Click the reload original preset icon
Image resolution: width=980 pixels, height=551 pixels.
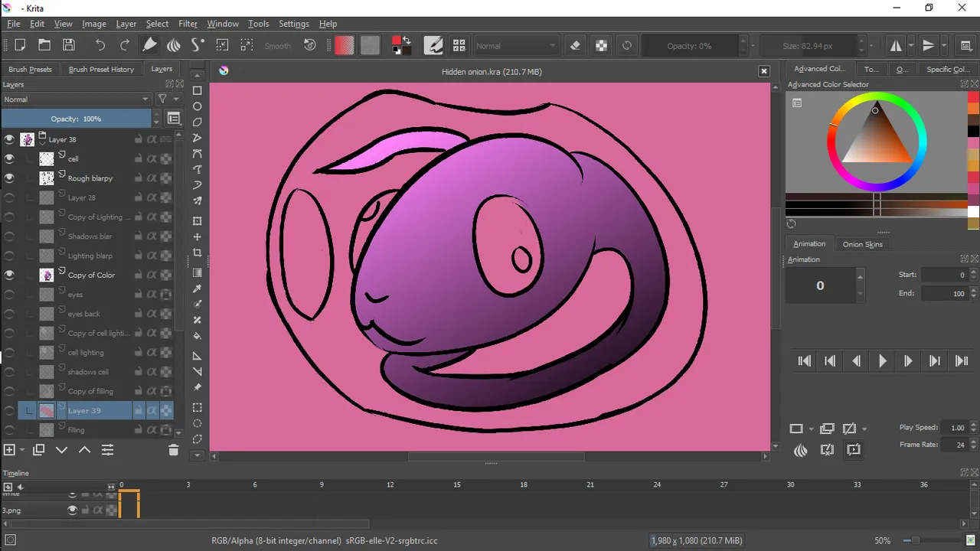coord(627,45)
